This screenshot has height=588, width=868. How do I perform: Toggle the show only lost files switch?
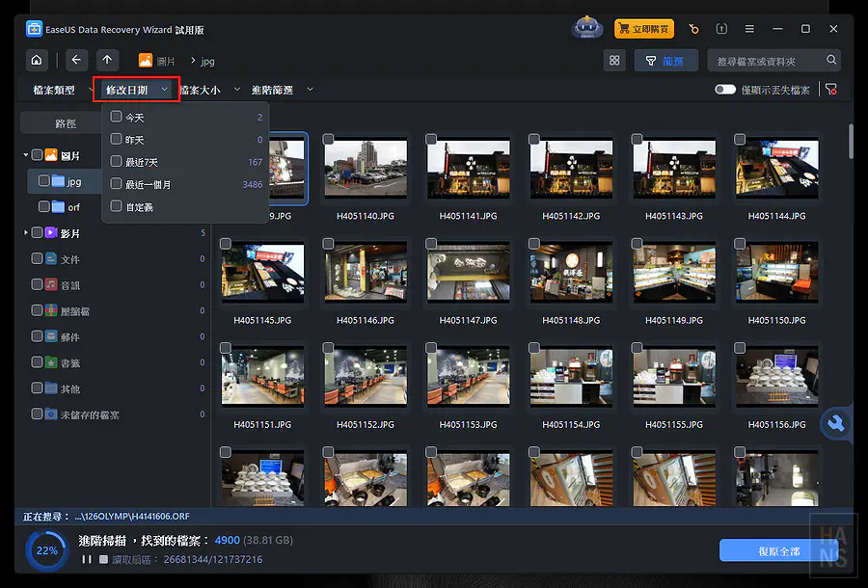[x=724, y=90]
